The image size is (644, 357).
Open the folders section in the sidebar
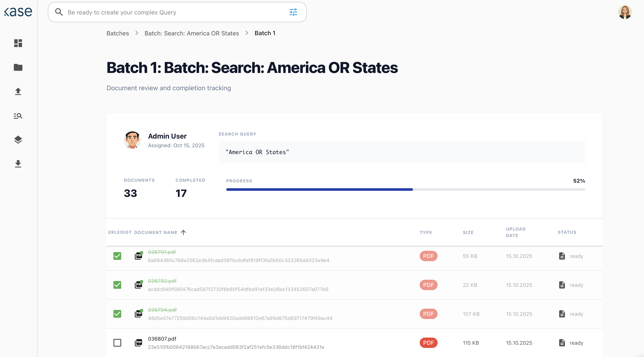pos(18,67)
